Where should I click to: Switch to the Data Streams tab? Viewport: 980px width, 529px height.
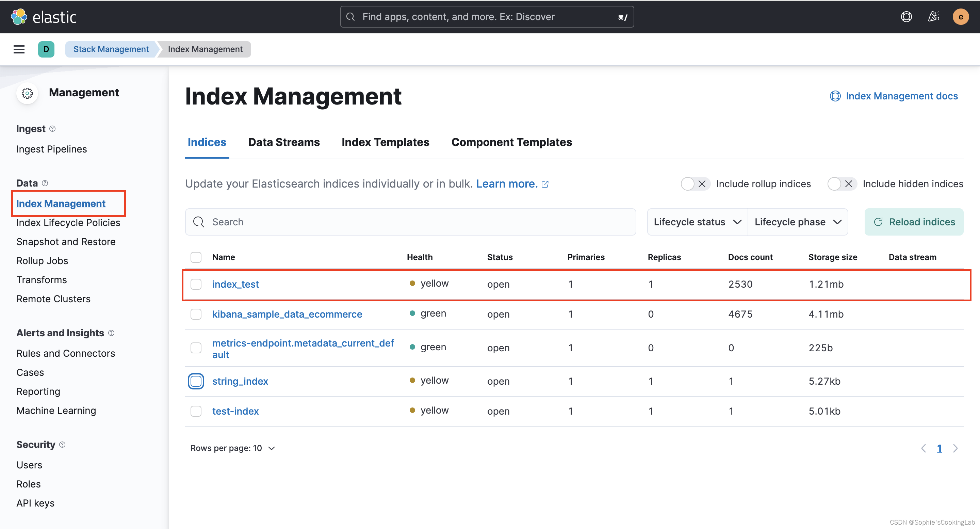click(284, 142)
